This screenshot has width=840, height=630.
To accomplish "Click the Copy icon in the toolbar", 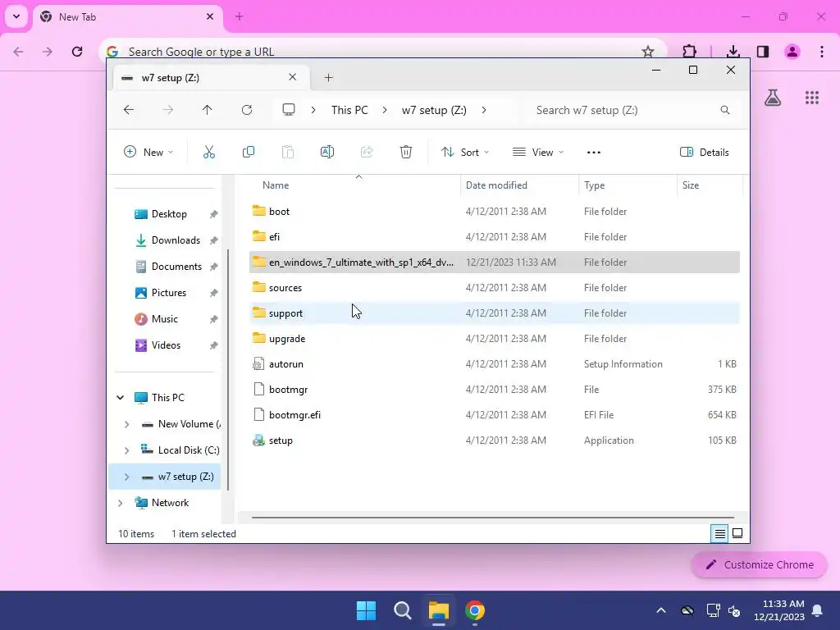I will pyautogui.click(x=249, y=152).
